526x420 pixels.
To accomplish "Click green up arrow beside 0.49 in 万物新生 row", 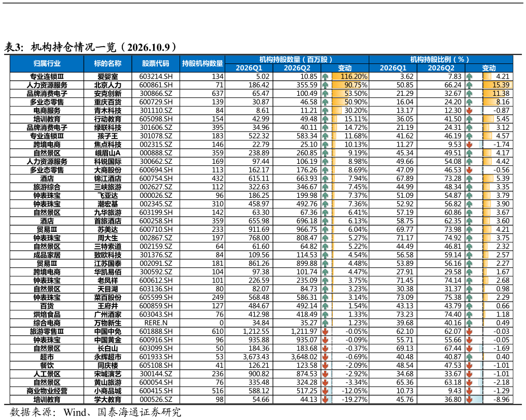I will 469,323.
